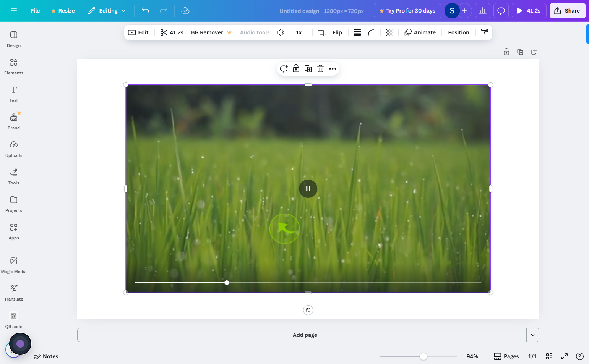Image resolution: width=589 pixels, height=364 pixels.
Task: Expand the Editing mode dropdown
Action: 107,11
